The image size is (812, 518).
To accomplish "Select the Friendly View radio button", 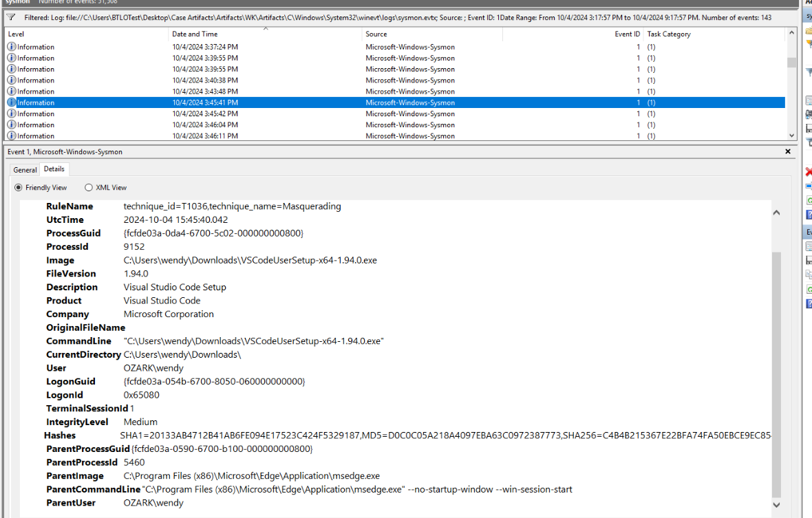I will point(19,187).
